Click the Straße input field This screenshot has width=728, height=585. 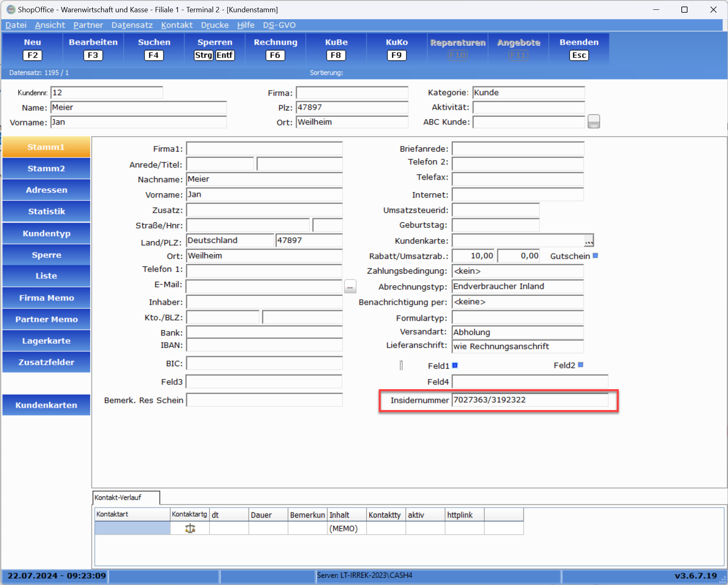tap(248, 225)
